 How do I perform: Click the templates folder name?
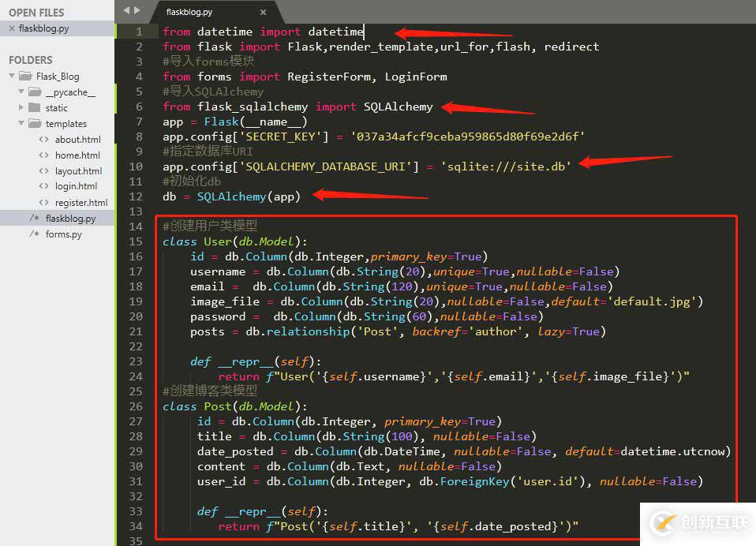[x=66, y=123]
